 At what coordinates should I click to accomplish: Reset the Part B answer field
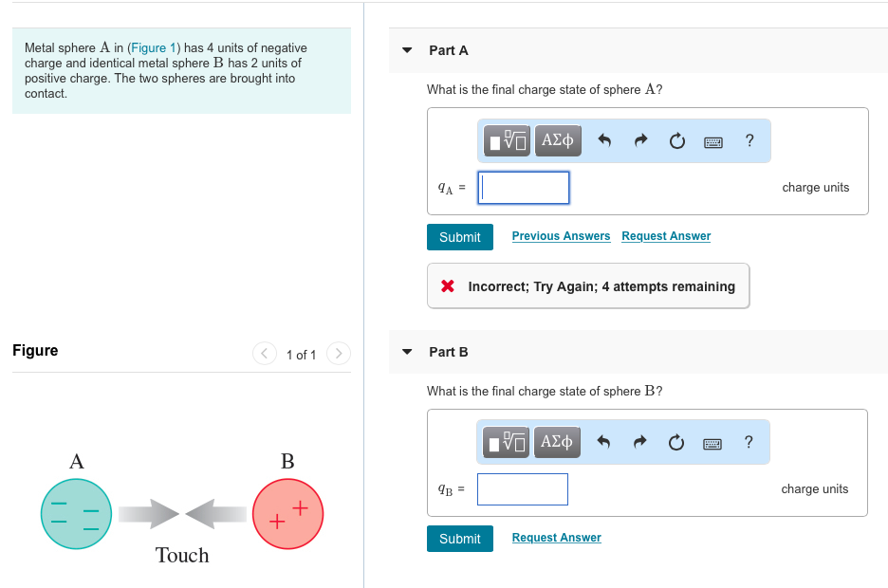click(x=676, y=442)
